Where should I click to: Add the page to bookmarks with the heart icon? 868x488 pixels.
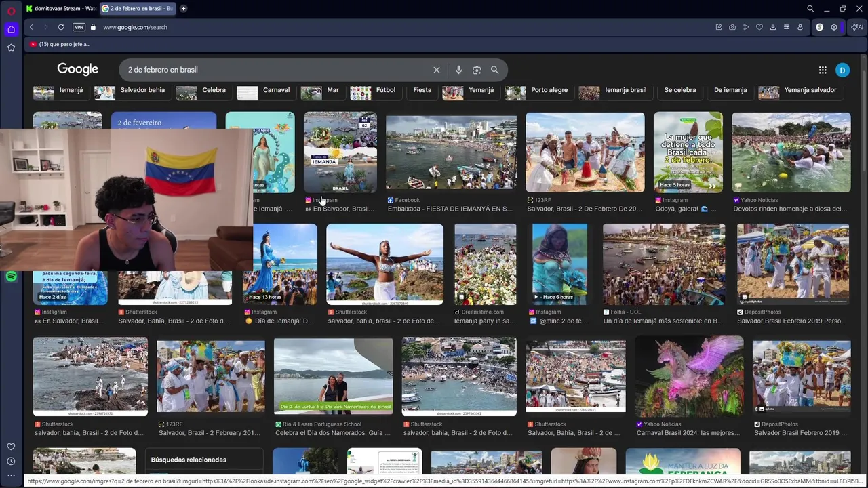pyautogui.click(x=759, y=27)
